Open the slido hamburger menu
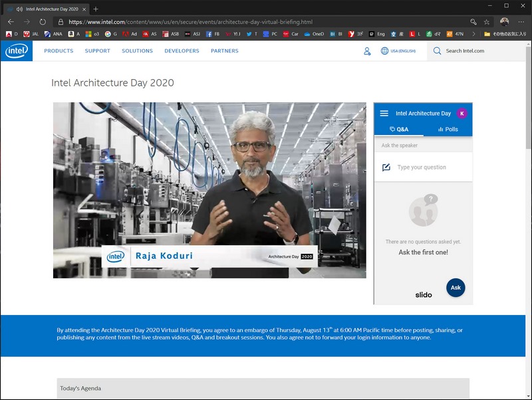Screen dimensions: 532x400 [384, 113]
